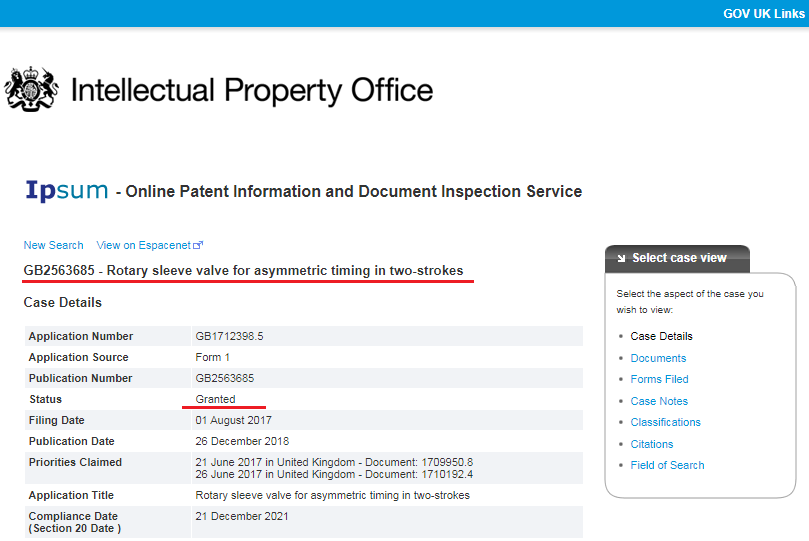Click the Intellectual Property Office heading
The width and height of the screenshot is (809, 541).
[x=252, y=91]
